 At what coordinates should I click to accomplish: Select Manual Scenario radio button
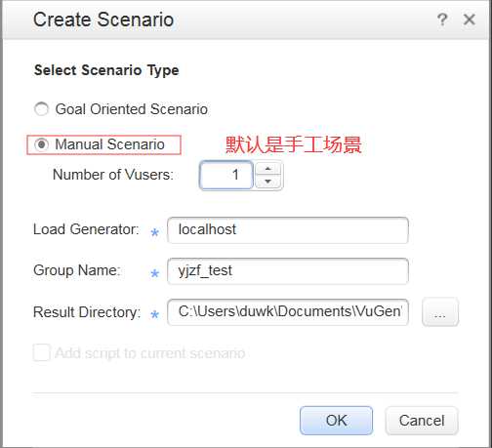point(41,144)
